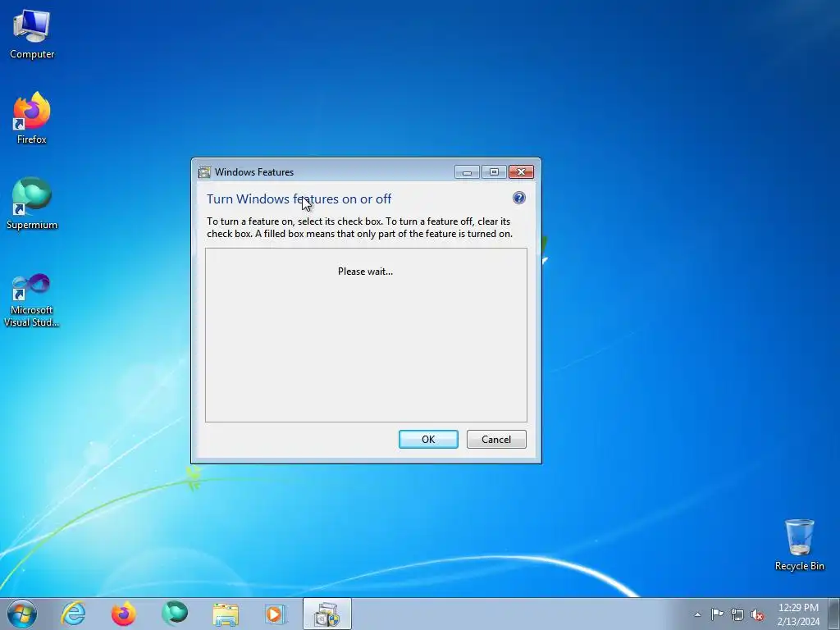Close the Windows Features window
The image size is (840, 630).
point(521,172)
